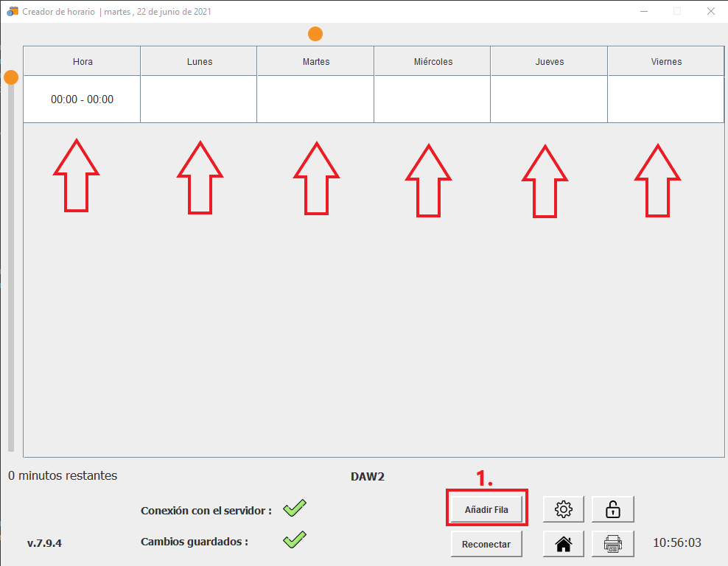The image size is (728, 566).
Task: Go home using the house icon
Action: click(x=564, y=544)
